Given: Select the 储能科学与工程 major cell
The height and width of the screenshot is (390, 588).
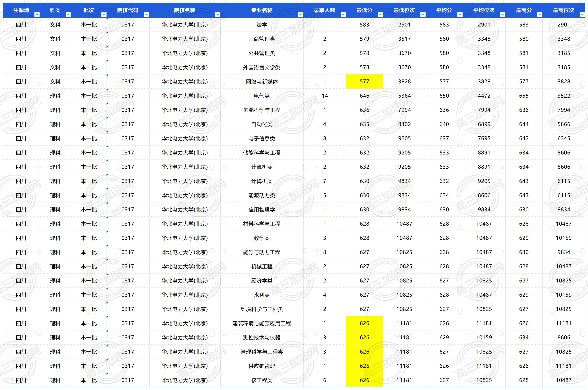Looking at the screenshot, I should pos(262,153).
